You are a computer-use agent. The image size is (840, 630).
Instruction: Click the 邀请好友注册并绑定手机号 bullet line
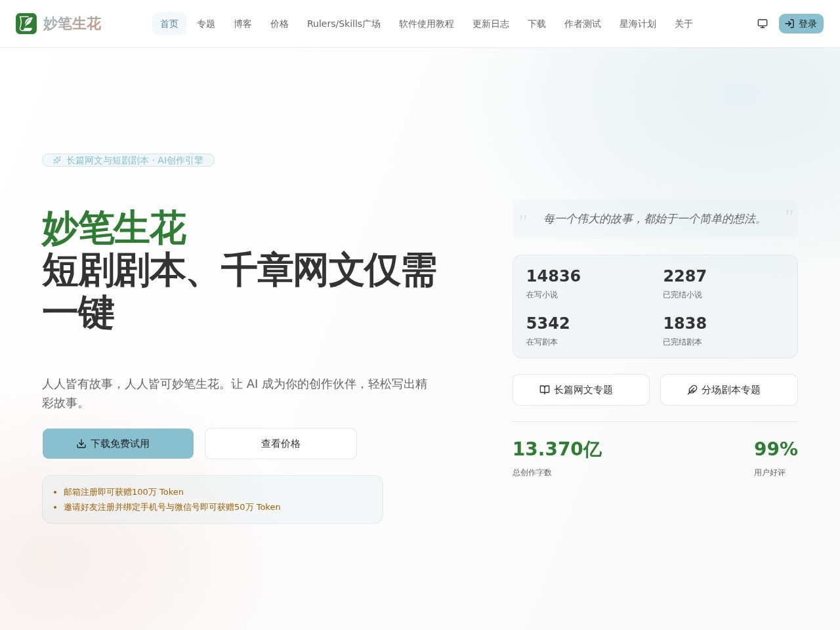click(172, 507)
